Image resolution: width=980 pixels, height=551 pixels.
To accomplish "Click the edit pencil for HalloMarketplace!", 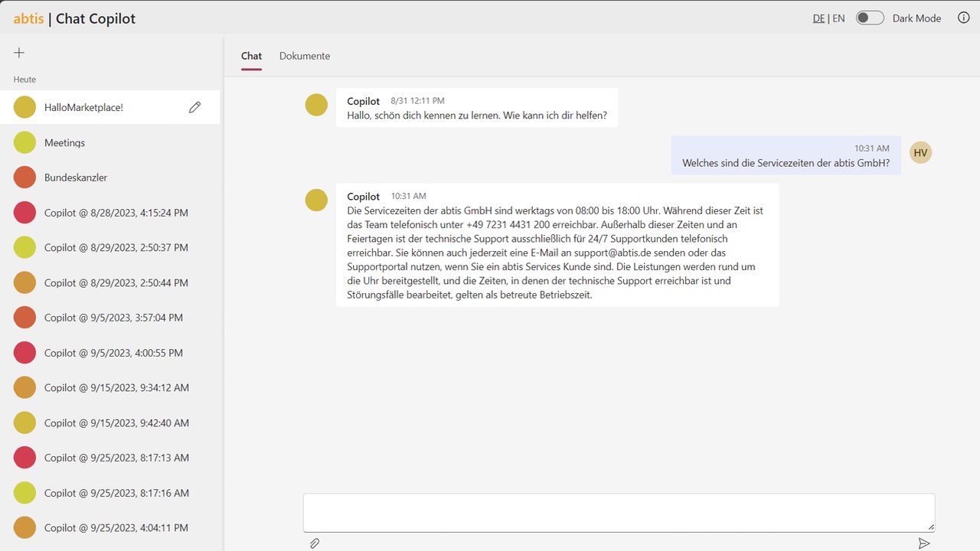I will click(194, 108).
